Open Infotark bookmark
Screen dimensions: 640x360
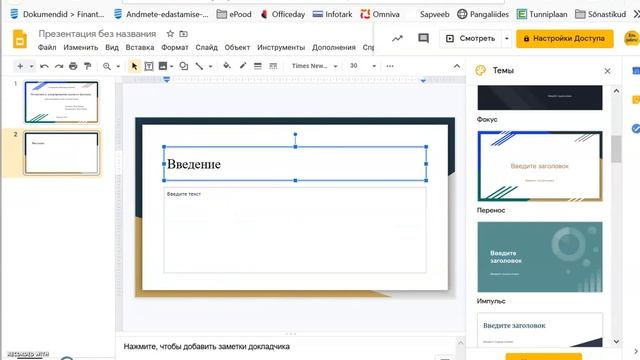(x=332, y=14)
